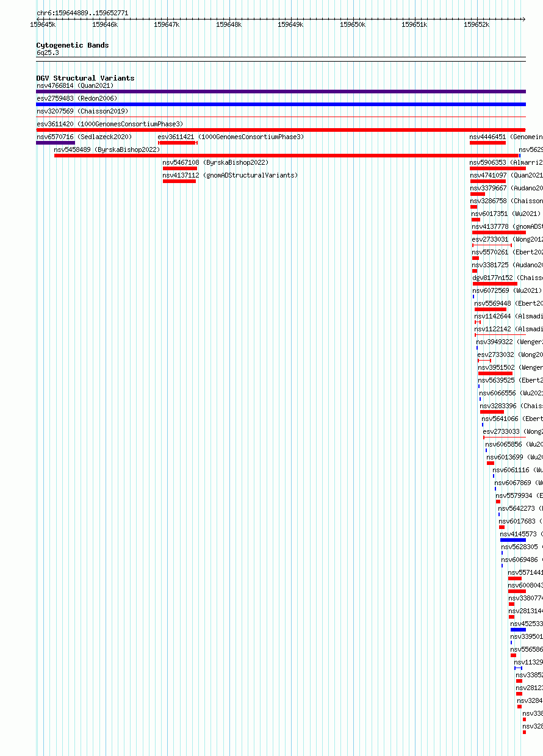Viewport: 543px width, 756px height.
Task: Open variant nsv5458489 (ByrskaBishop2022)
Action: (x=107, y=149)
